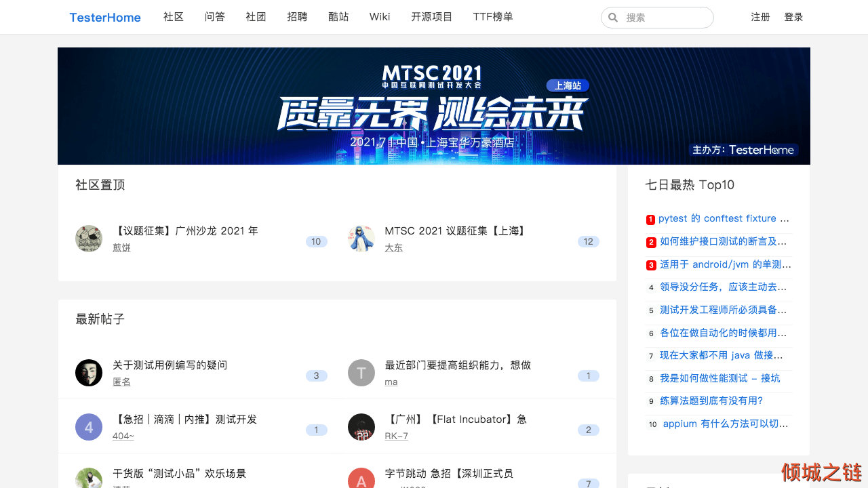Open the 招聘 nav item
This screenshot has height=488, width=868.
(297, 17)
